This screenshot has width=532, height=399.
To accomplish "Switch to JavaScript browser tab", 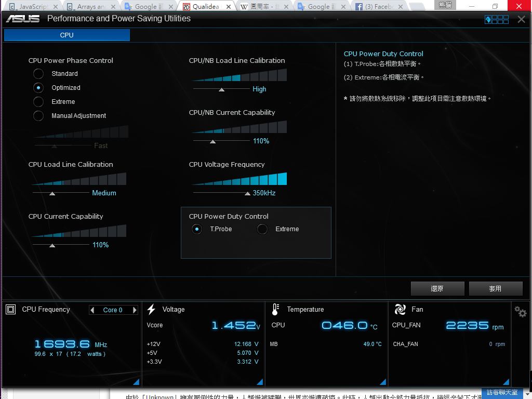I will 33,6.
